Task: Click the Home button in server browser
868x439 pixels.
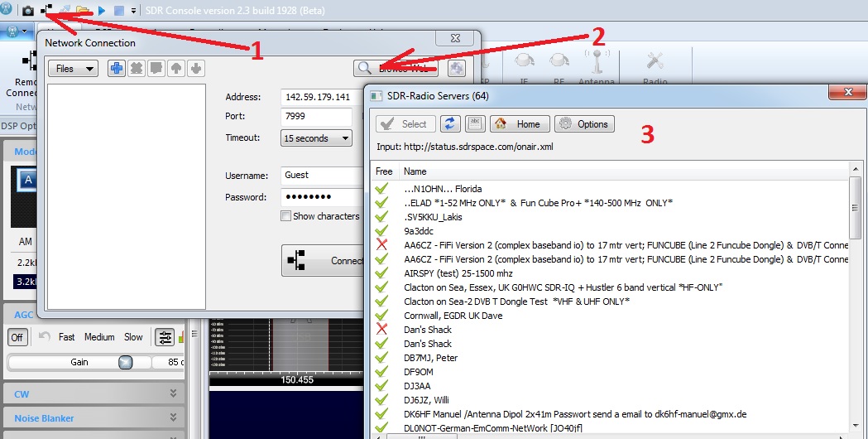Action: (520, 123)
